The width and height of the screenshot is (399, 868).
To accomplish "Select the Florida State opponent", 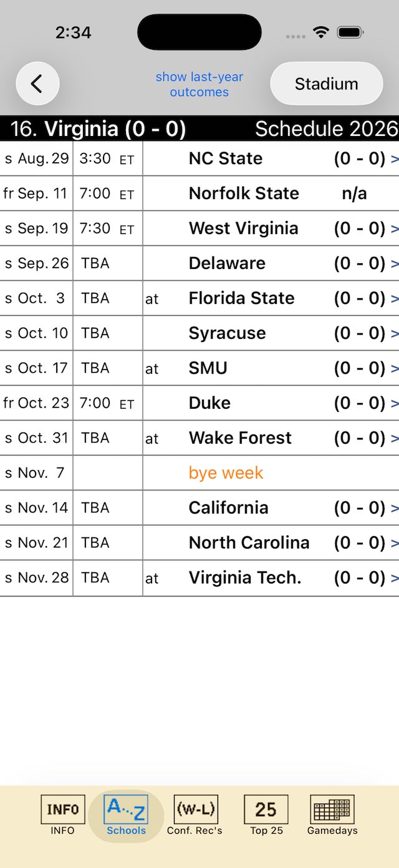I will pos(241,298).
